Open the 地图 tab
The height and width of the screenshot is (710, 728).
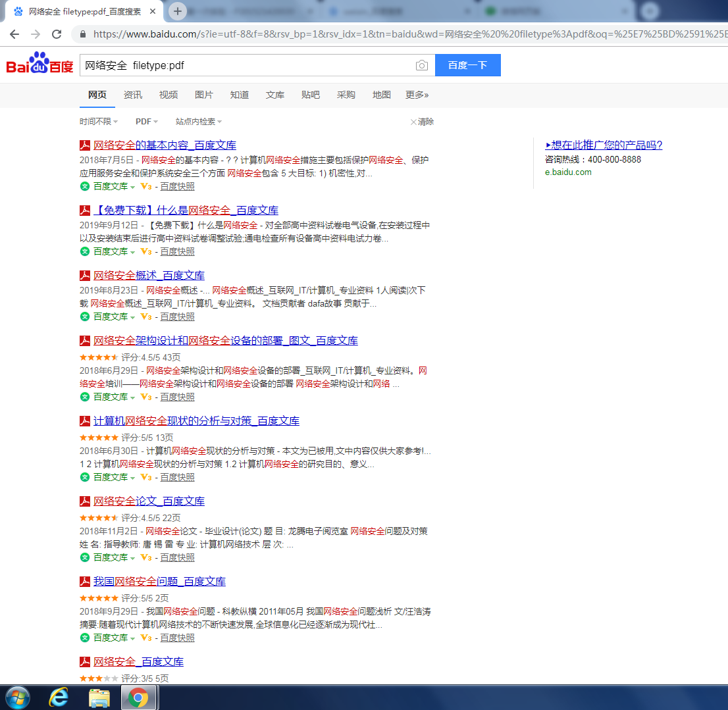382,95
